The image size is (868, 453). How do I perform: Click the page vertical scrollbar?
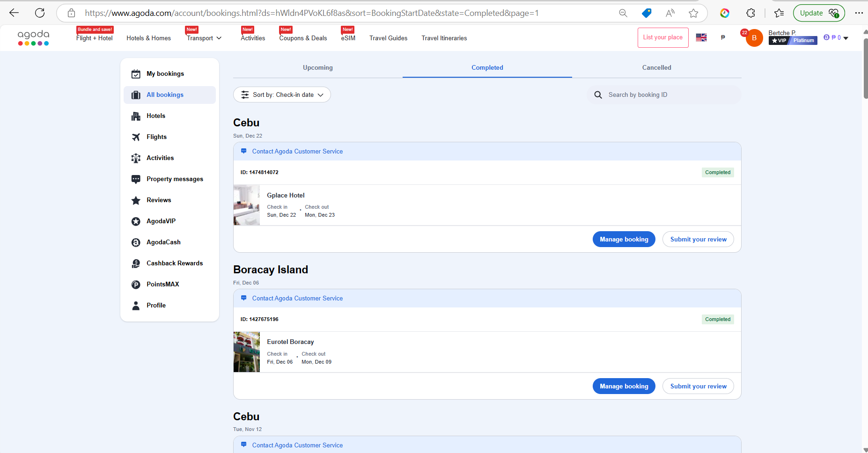[x=865, y=68]
